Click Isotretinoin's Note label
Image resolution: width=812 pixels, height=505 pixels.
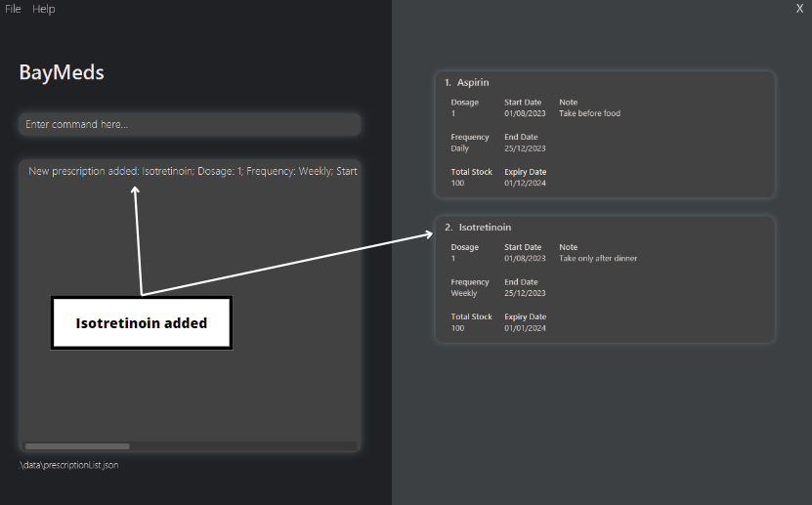click(x=568, y=247)
